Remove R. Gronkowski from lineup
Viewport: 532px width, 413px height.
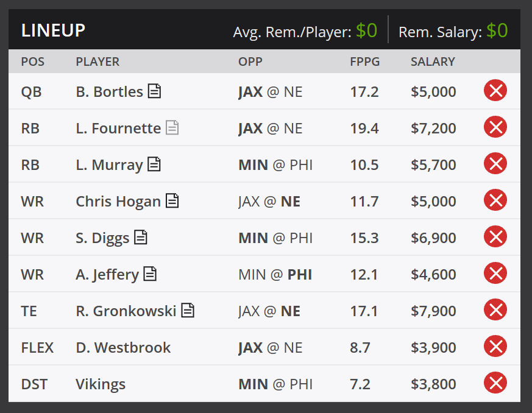point(495,310)
